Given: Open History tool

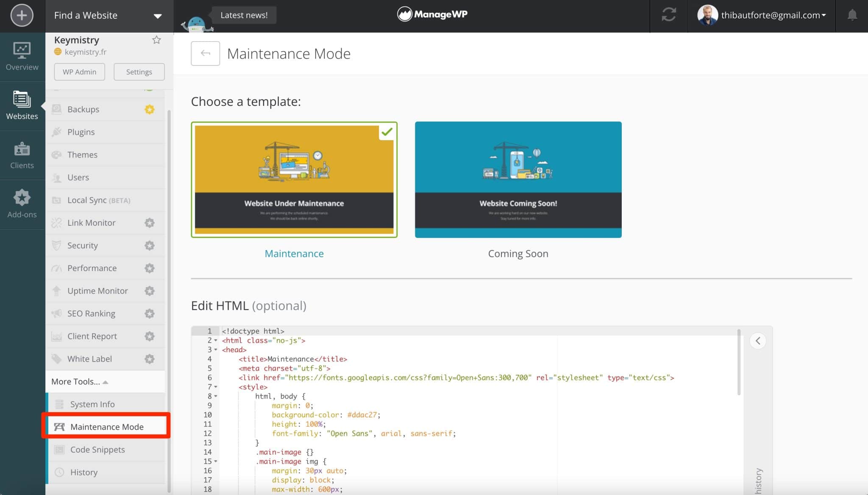Looking at the screenshot, I should 106,472.
